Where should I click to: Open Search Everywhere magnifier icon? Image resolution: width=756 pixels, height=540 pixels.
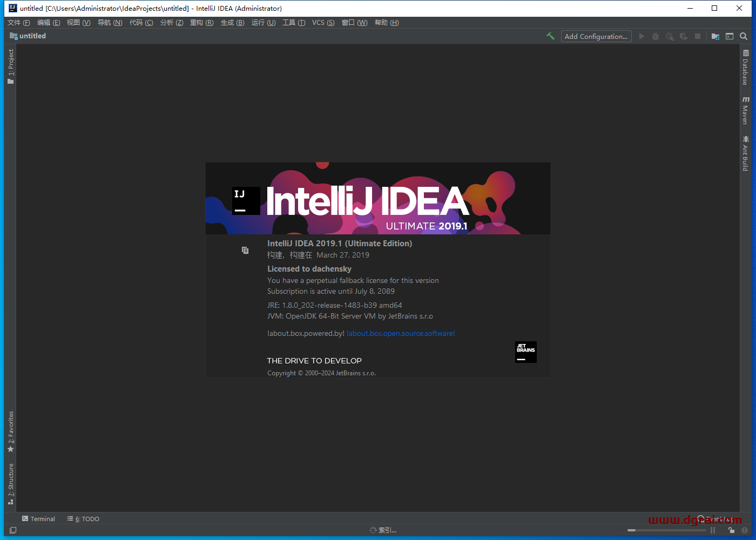point(744,36)
